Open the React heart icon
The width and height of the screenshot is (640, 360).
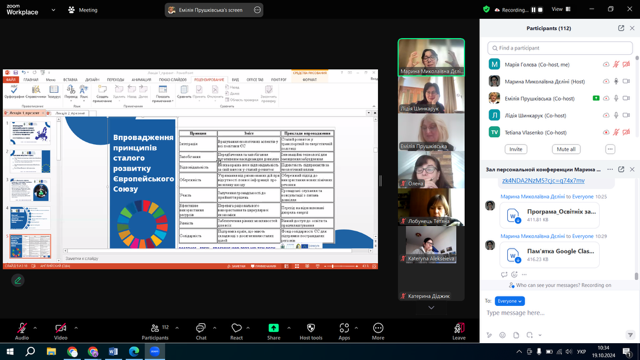click(x=236, y=328)
